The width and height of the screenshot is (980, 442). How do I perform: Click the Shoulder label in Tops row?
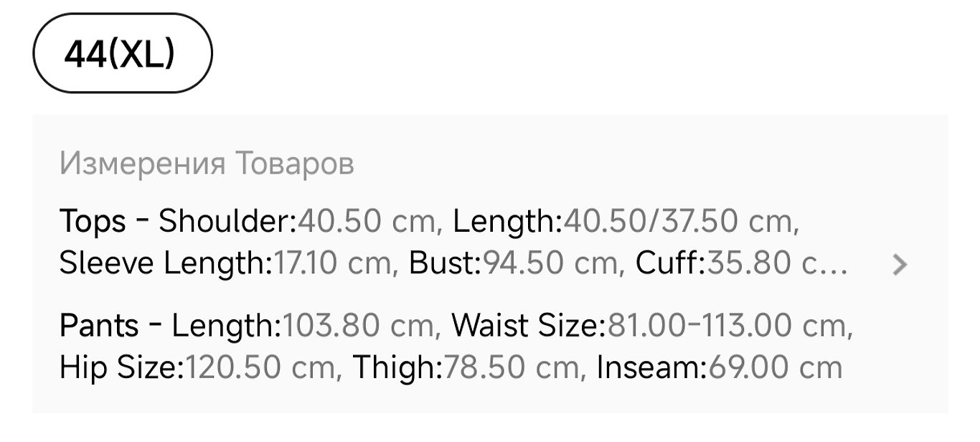pyautogui.click(x=227, y=221)
